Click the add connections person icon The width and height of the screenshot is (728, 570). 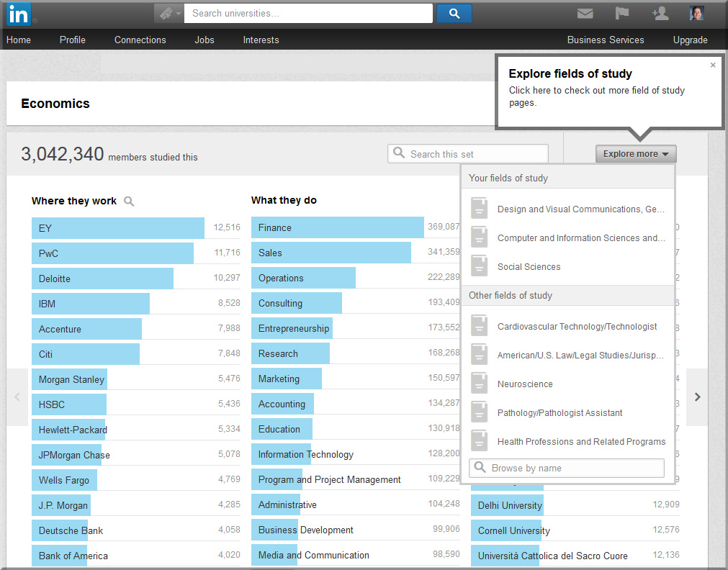pyautogui.click(x=660, y=13)
